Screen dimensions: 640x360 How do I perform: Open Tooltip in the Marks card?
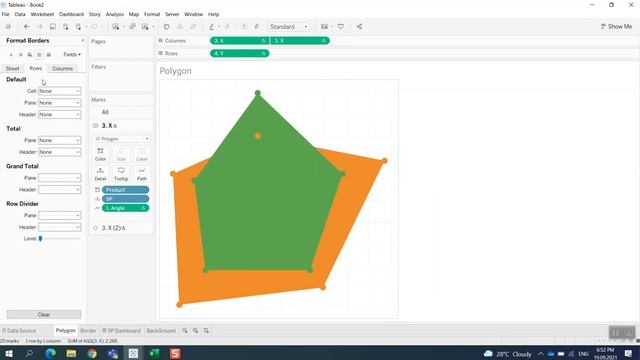(121, 174)
